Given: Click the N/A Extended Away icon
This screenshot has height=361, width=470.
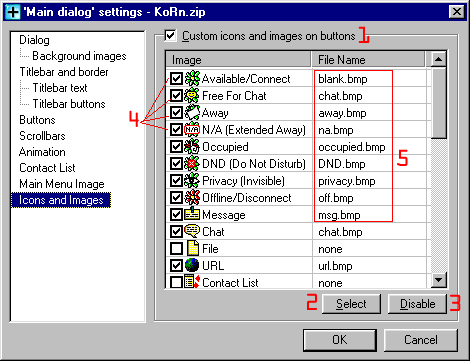Looking at the screenshot, I should click(x=192, y=130).
